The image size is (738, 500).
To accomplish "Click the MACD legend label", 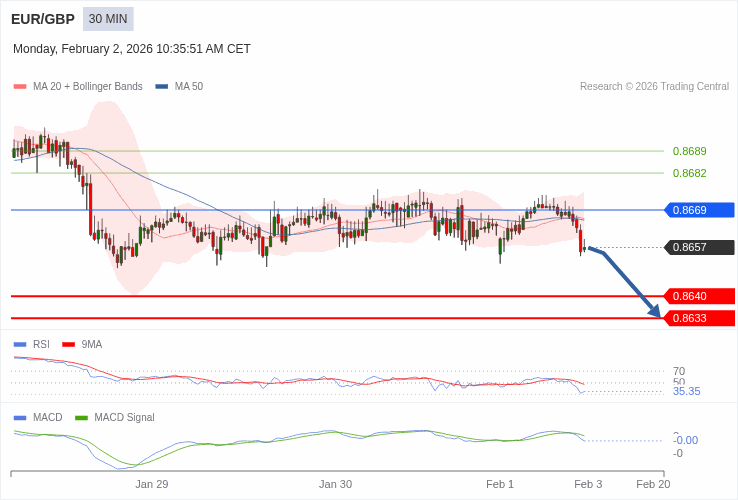I will pyautogui.click(x=48, y=418).
